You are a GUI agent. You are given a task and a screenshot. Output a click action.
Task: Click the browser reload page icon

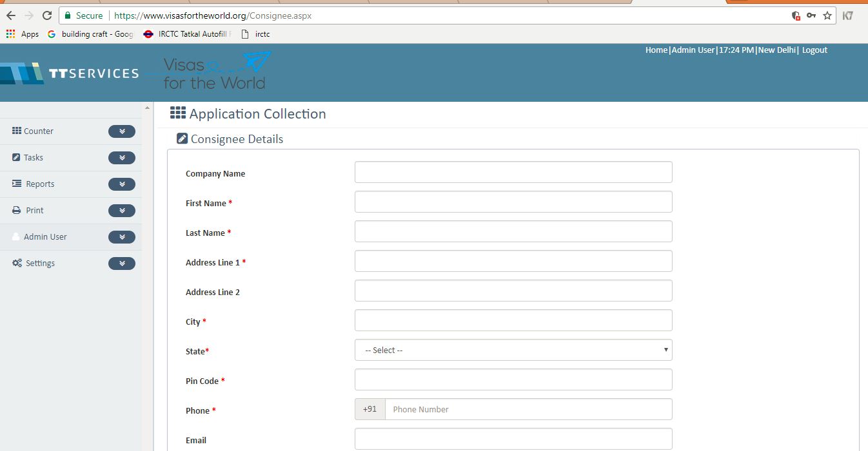46,15
